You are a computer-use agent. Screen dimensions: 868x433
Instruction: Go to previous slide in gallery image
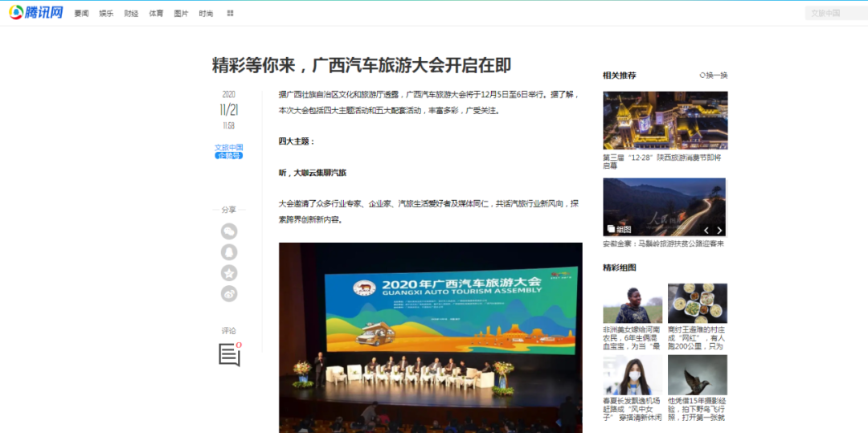[706, 230]
